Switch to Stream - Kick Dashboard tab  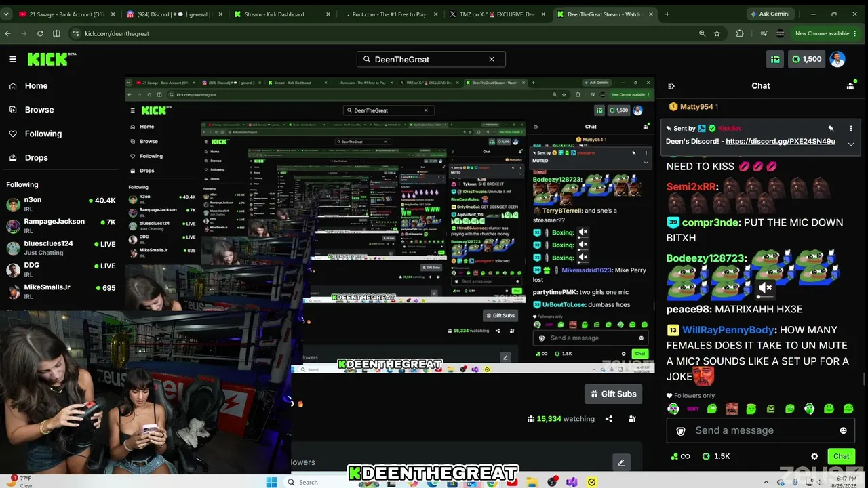[x=282, y=14]
